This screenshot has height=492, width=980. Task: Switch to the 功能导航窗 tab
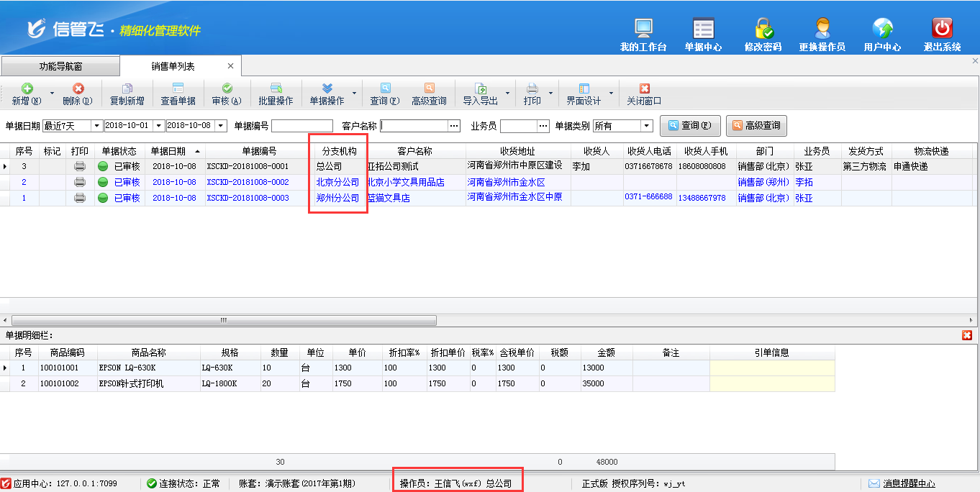coord(60,66)
